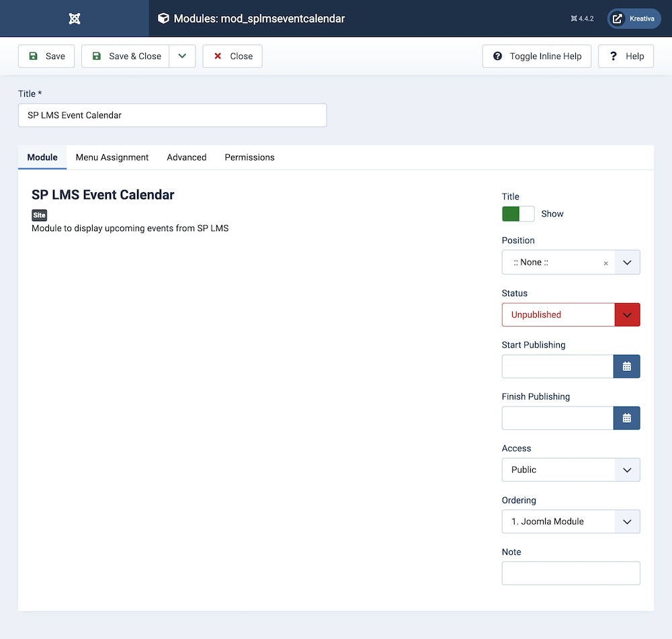Switch to the Module tab

tap(42, 157)
